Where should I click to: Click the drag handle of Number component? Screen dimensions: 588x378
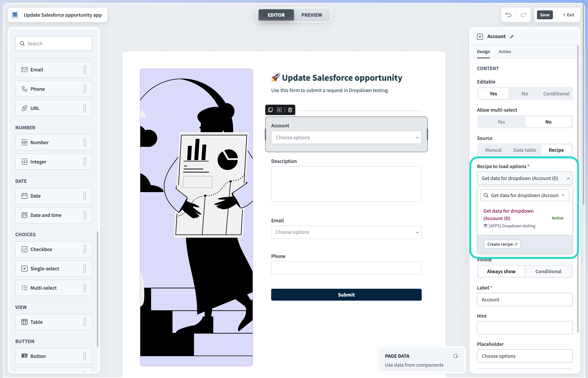click(x=85, y=142)
